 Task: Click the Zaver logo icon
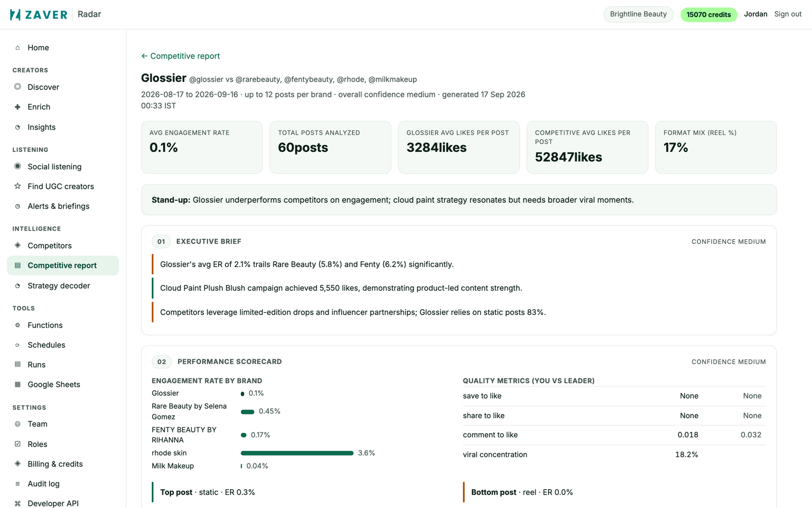(x=15, y=14)
